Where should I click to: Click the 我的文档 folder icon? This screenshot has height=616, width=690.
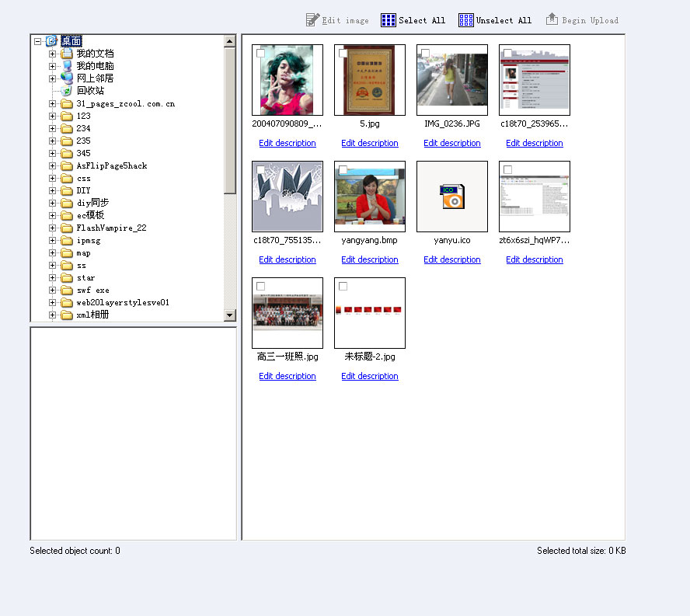(67, 54)
